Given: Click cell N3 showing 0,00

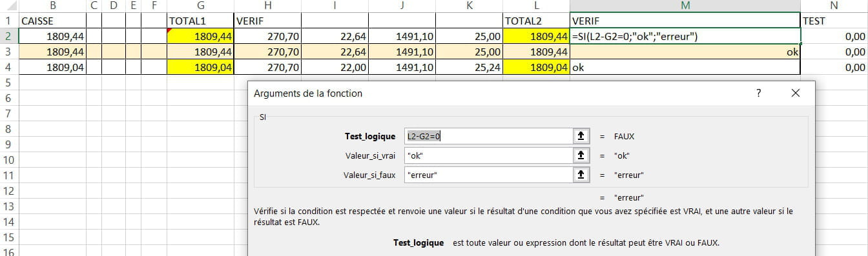Looking at the screenshot, I should tap(834, 52).
